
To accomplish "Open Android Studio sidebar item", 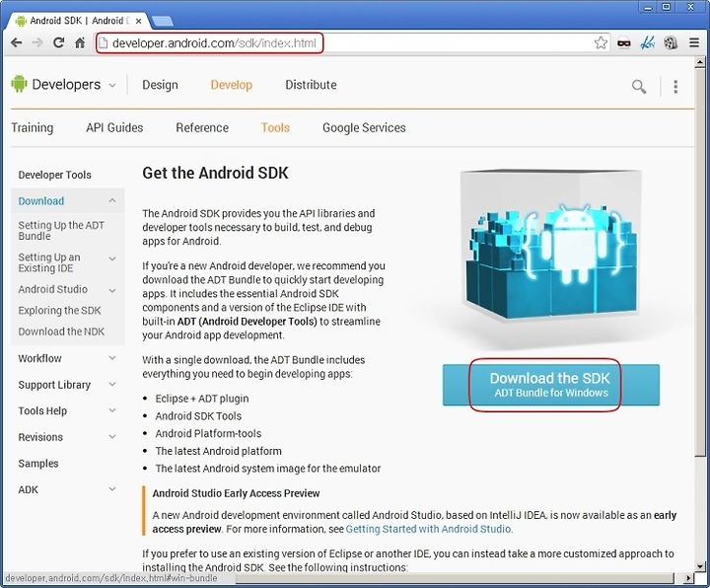I will [x=53, y=289].
